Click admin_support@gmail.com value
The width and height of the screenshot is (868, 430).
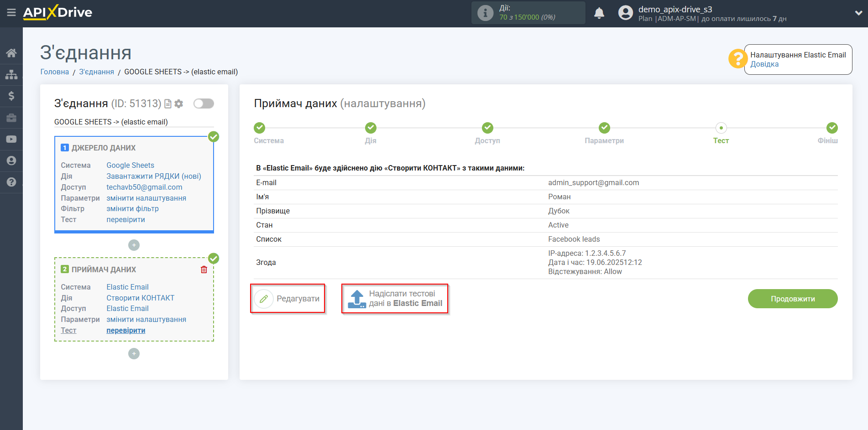pyautogui.click(x=594, y=183)
